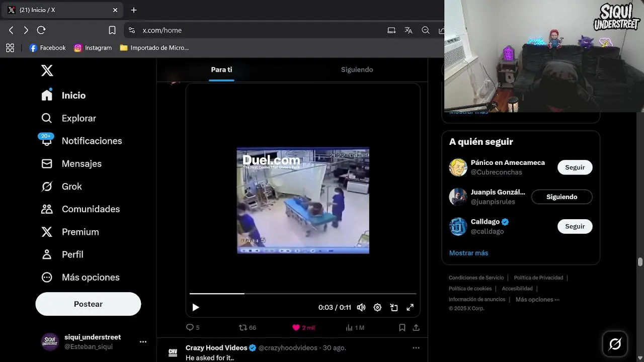Go forward in browser
This screenshot has width=644, height=362.
(x=26, y=30)
